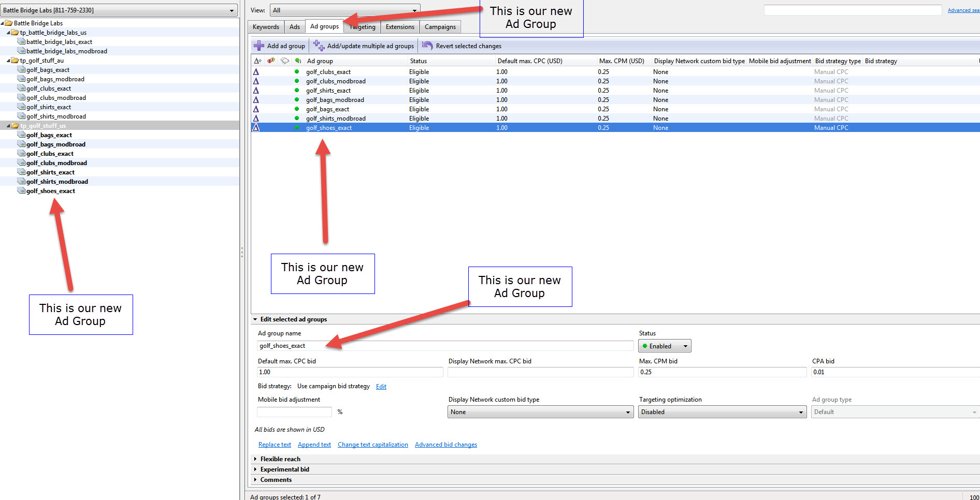Switch to the Keywords tab
Screen dimensions: 980x500
click(266, 26)
